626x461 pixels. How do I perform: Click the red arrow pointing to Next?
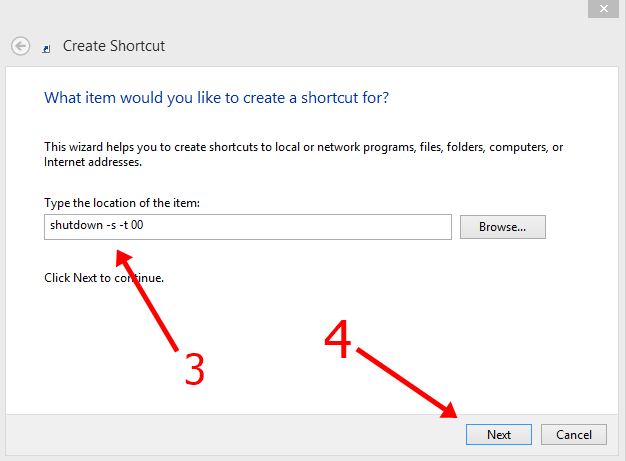(410, 383)
